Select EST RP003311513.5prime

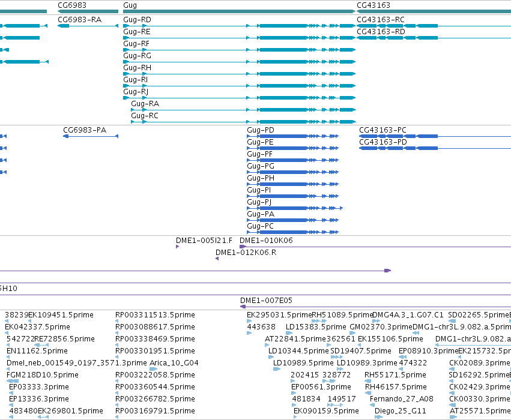[x=155, y=315]
